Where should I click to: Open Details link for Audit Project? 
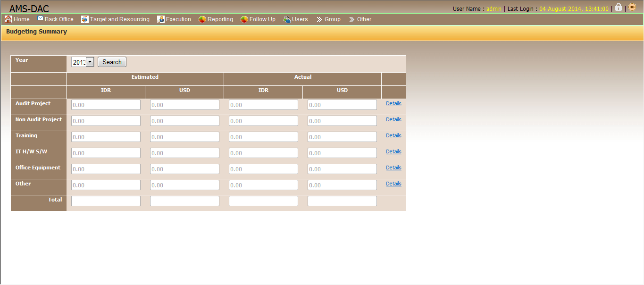point(393,104)
